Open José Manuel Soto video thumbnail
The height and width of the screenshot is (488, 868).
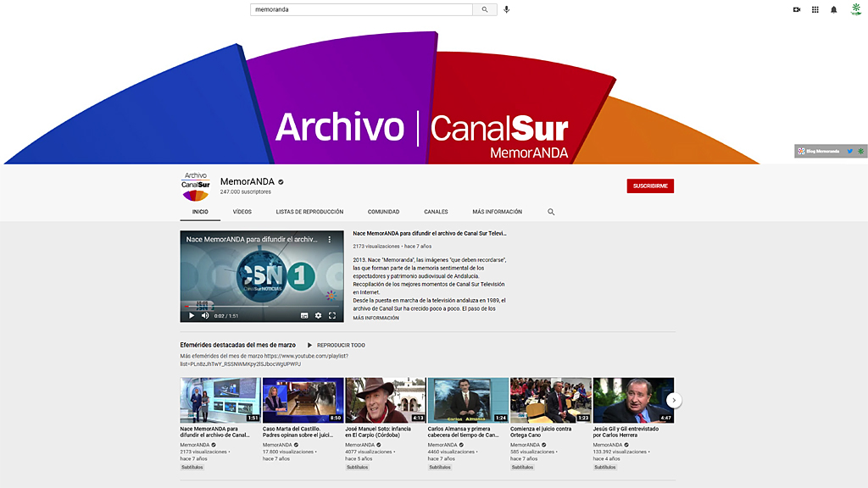click(386, 400)
